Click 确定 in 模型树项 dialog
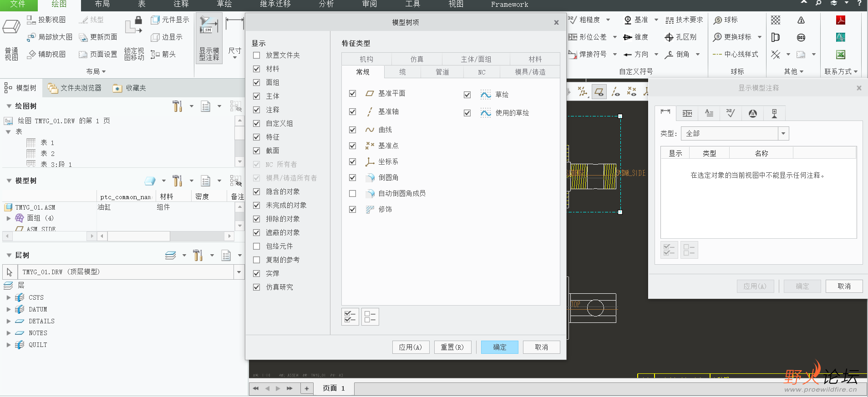Screen dimensions: 868x397 [500, 347]
